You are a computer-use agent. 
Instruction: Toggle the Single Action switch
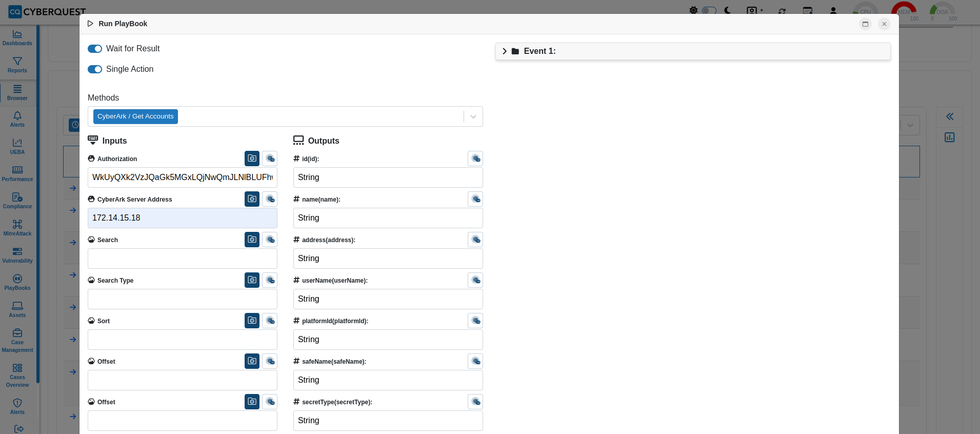(x=95, y=69)
